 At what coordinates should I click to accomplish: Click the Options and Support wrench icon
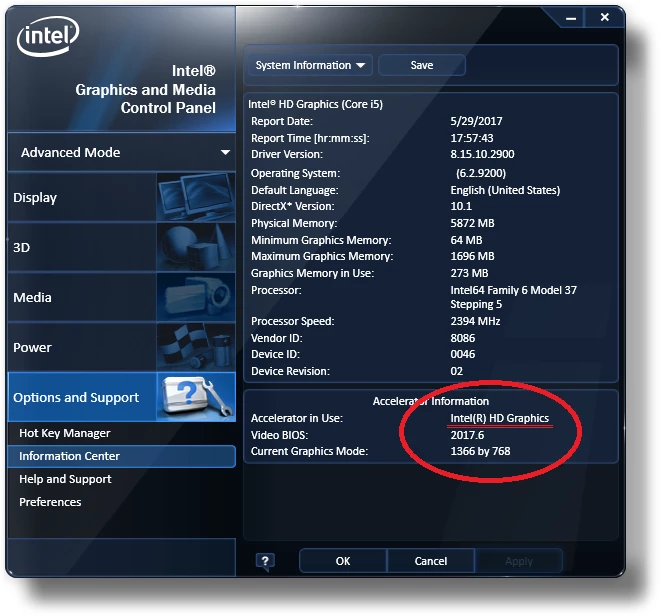[196, 397]
